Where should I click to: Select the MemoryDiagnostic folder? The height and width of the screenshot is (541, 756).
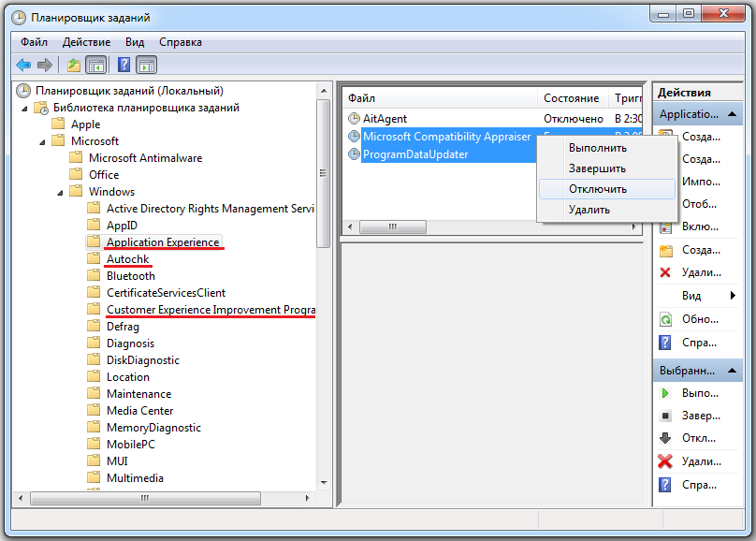coord(153,428)
